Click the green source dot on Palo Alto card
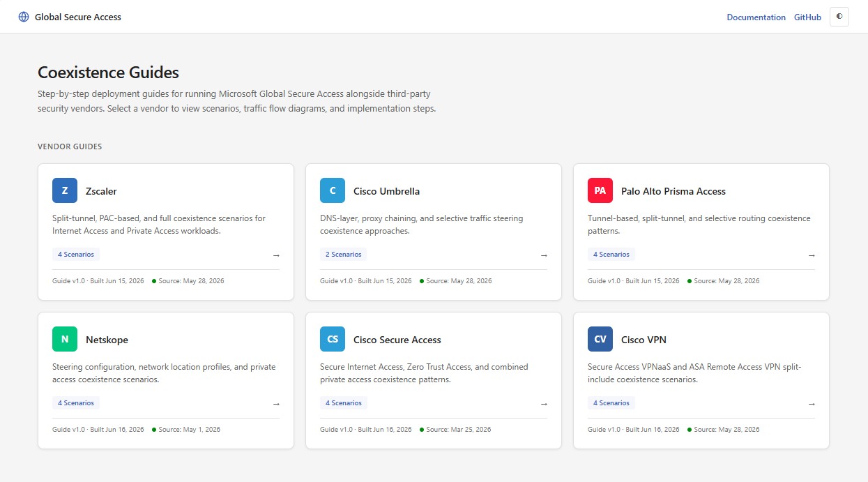868x482 pixels. click(x=690, y=281)
